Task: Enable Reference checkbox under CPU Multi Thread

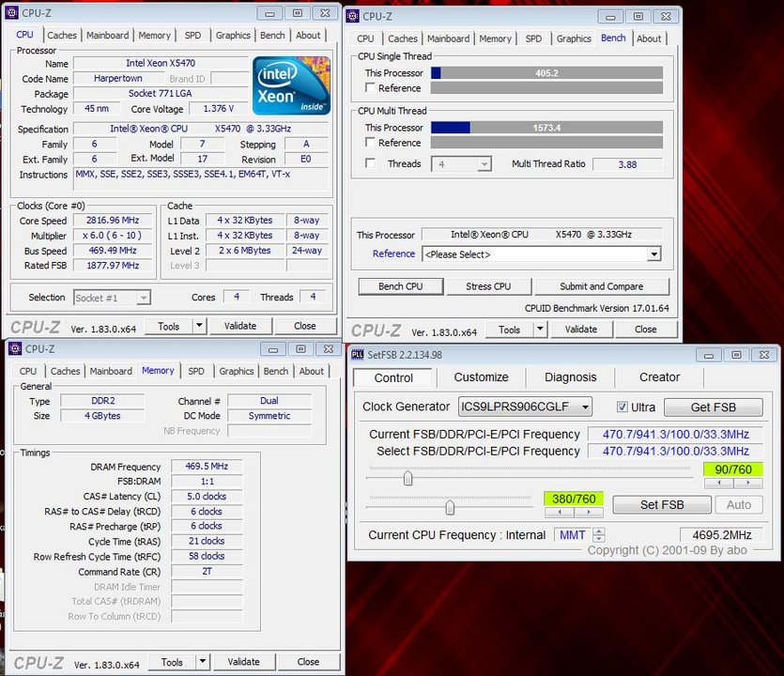Action: 371,142
